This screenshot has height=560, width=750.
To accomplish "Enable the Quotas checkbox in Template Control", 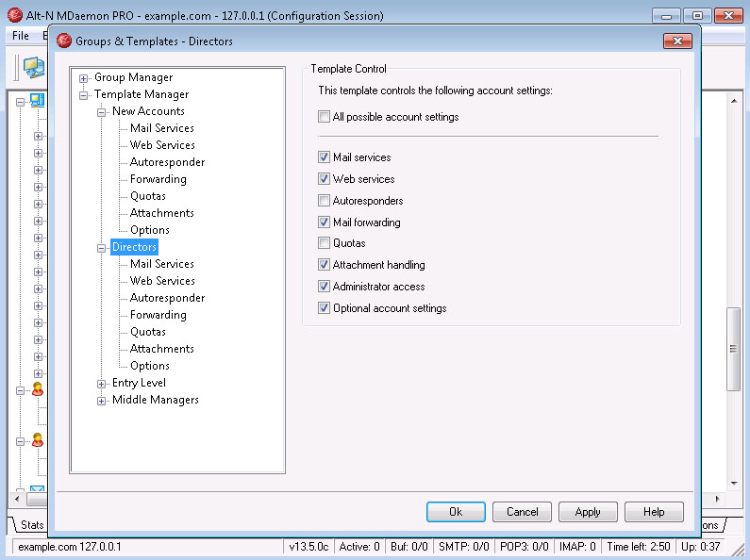I will (324, 242).
